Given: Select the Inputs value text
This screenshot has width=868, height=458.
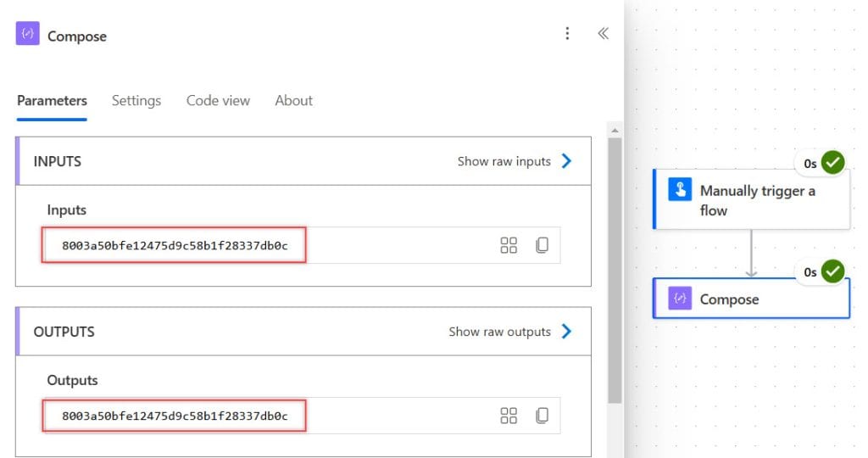Looking at the screenshot, I should (x=175, y=245).
